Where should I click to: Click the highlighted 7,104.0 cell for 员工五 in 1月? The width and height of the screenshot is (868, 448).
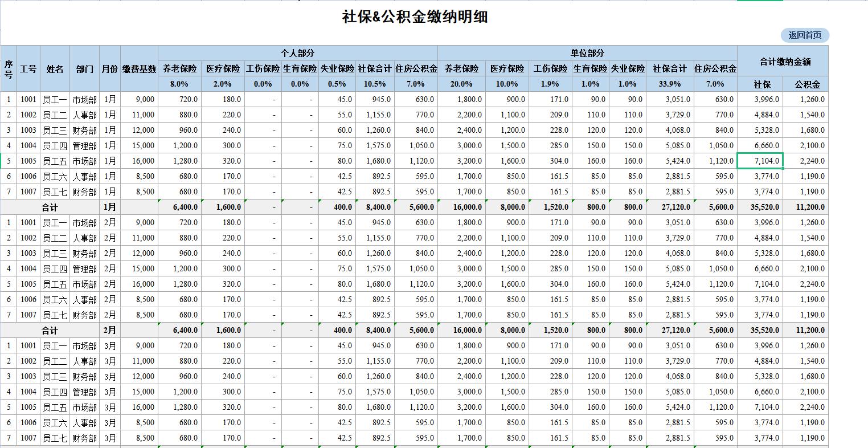(760, 161)
